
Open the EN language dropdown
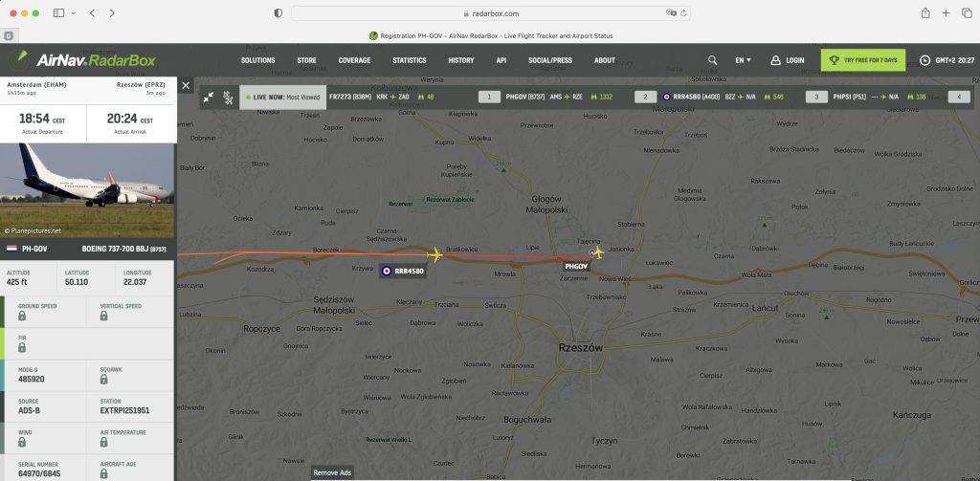(743, 60)
